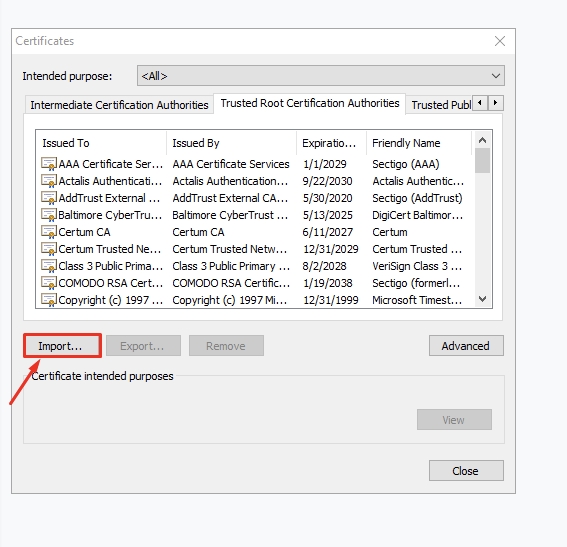Click certificate icon for Baltimore CyberTrust
567x547 pixels.
click(49, 215)
